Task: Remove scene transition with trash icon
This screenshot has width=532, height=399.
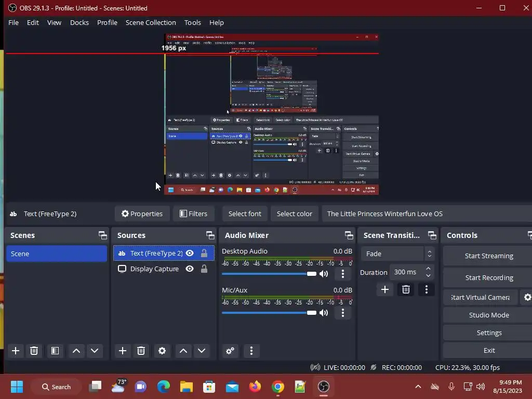Action: click(406, 289)
